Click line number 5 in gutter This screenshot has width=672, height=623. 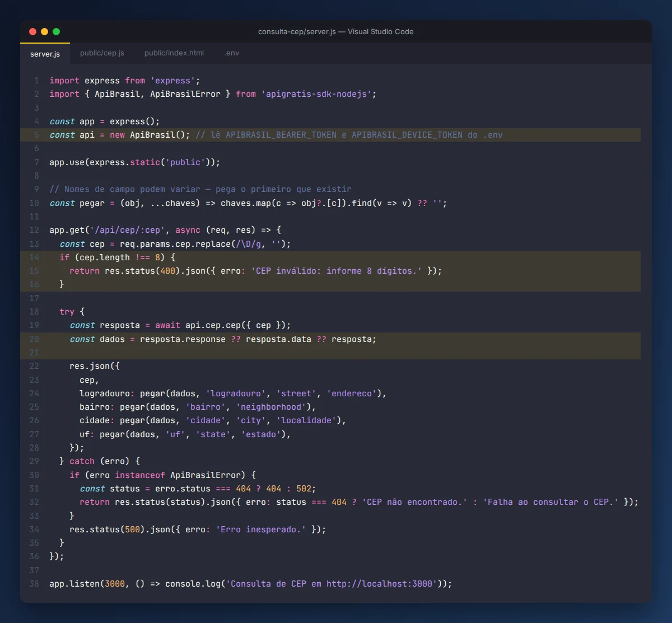coord(36,135)
